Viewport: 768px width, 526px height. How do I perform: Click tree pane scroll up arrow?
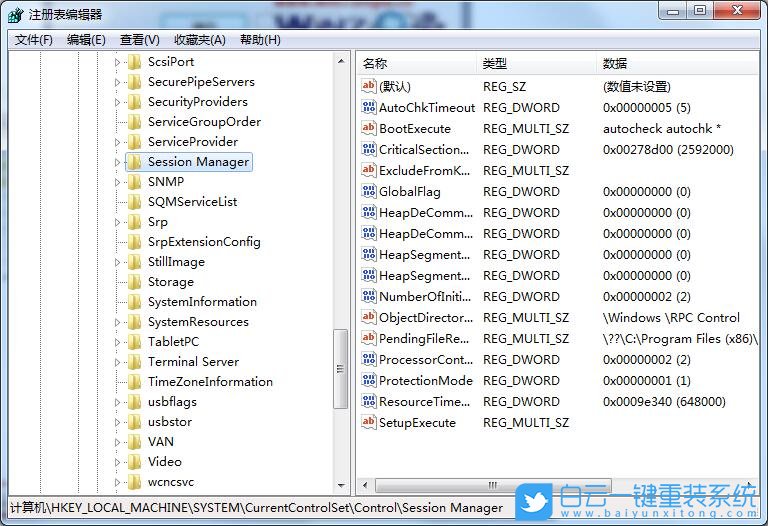341,61
